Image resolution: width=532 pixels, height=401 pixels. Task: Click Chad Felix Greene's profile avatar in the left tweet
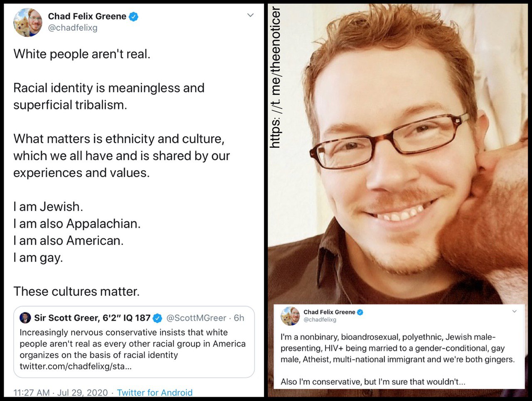click(28, 22)
